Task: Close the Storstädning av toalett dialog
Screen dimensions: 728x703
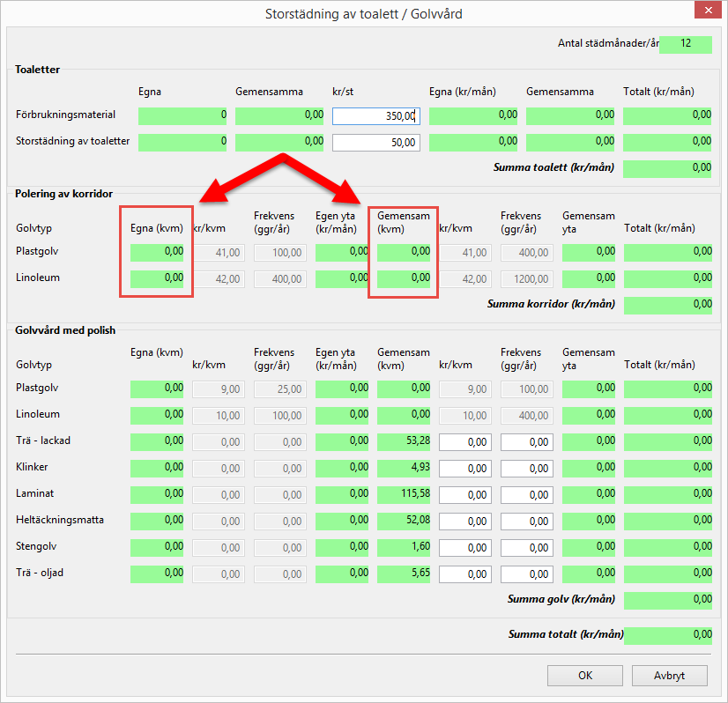Action: click(707, 13)
